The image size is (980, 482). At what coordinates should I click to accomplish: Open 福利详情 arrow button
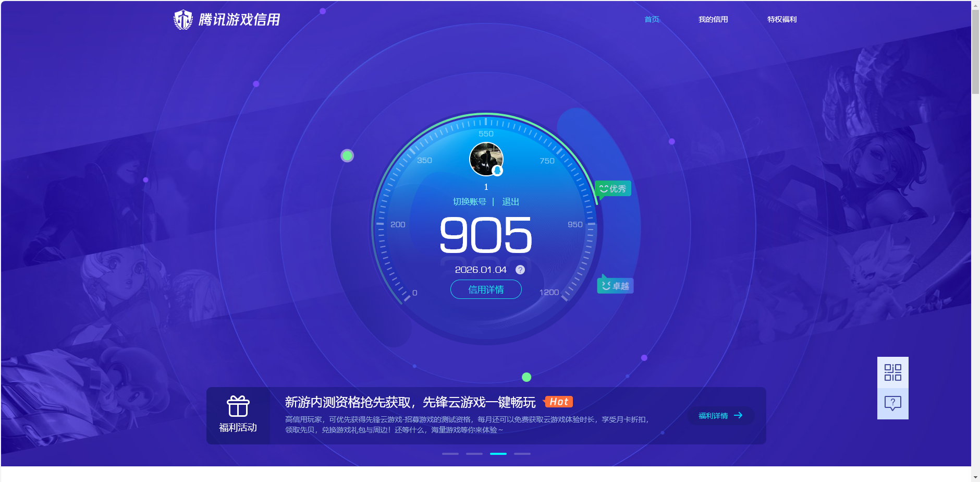click(x=720, y=416)
